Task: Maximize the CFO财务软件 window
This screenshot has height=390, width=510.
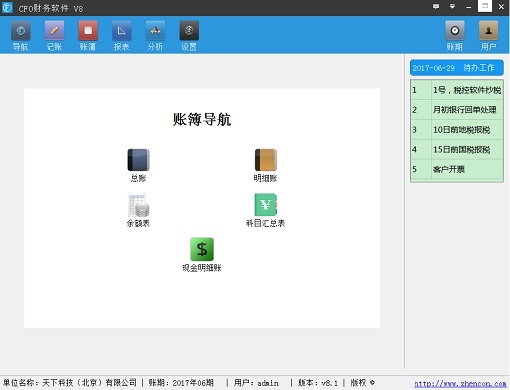Action: pyautogui.click(x=485, y=6)
